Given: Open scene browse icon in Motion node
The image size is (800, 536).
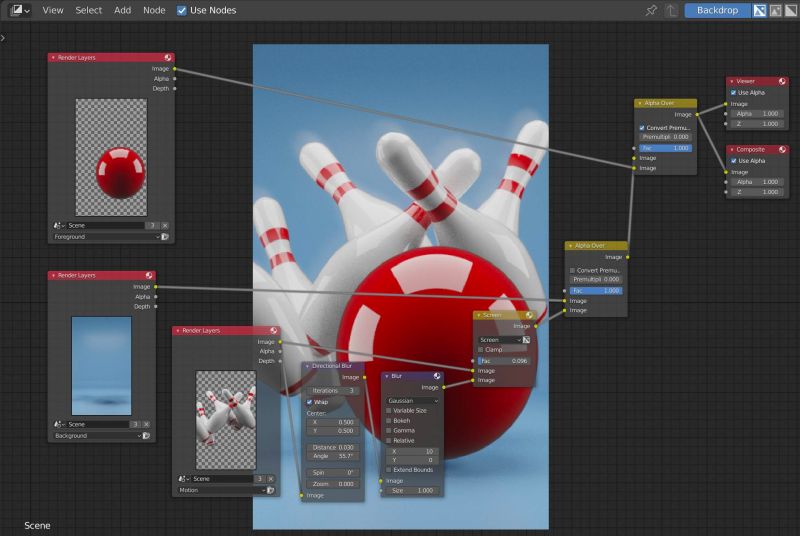Looking at the screenshot, I should click(x=183, y=479).
